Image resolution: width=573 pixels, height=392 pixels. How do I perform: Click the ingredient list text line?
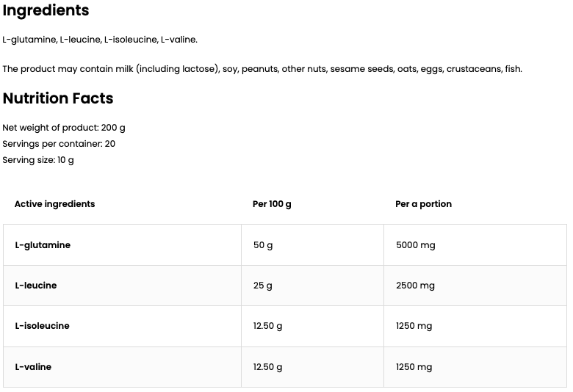point(100,40)
